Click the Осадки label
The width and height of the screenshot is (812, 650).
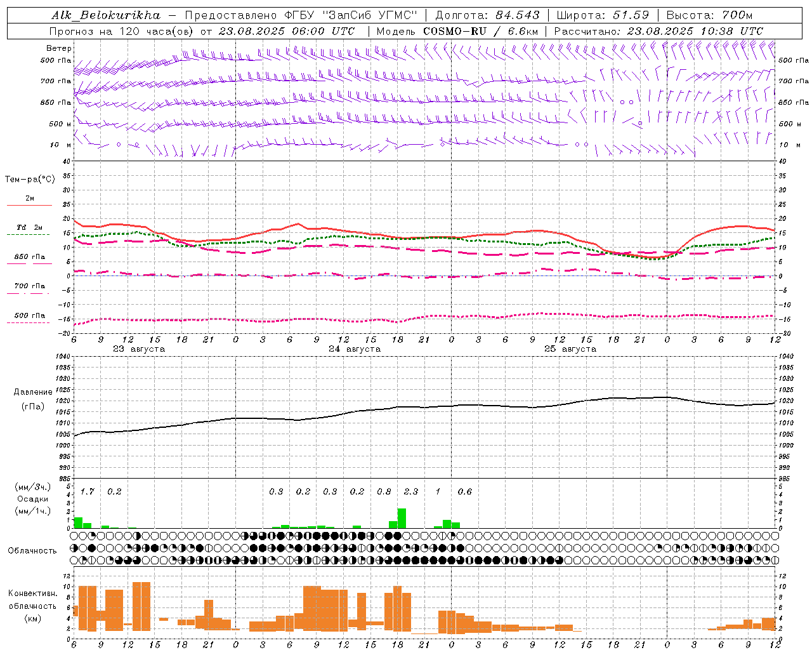[32, 500]
